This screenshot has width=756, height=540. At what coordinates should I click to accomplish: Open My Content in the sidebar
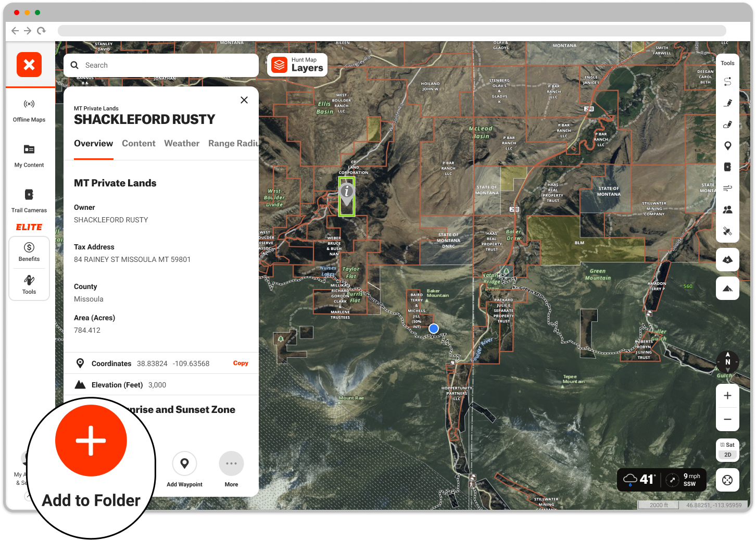(x=29, y=156)
